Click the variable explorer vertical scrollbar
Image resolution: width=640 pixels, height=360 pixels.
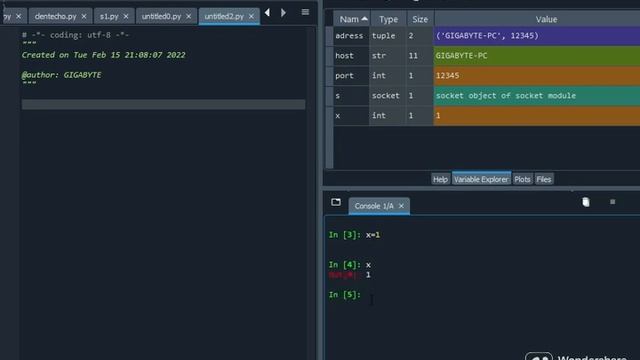[329, 98]
